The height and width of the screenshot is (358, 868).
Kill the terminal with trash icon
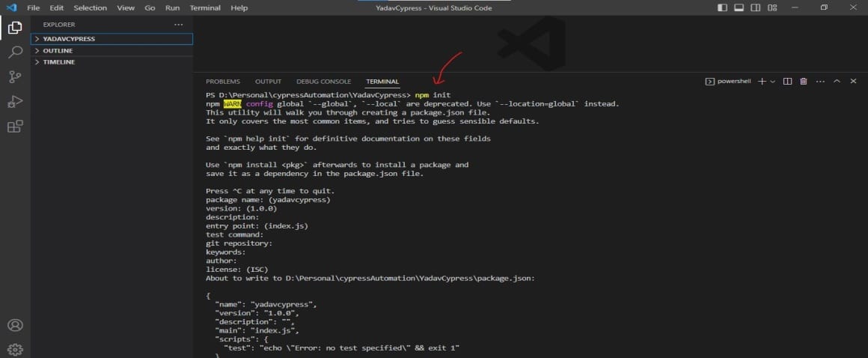tap(804, 82)
